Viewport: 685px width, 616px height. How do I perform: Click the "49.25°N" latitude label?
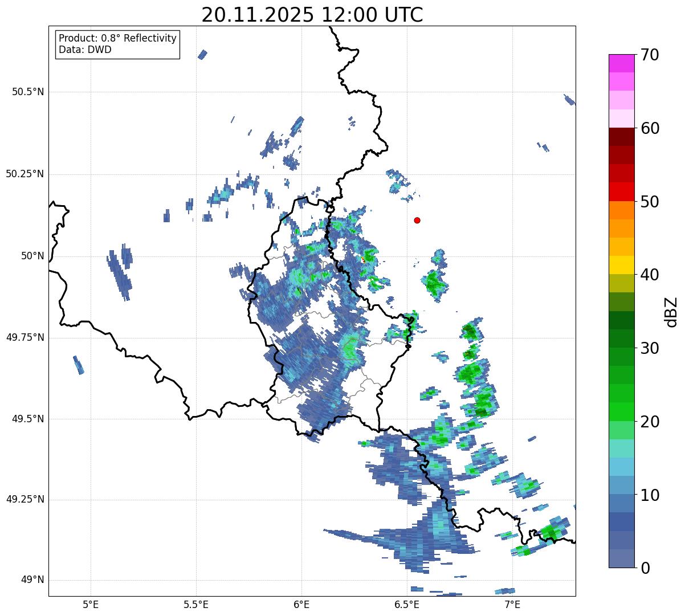[25, 500]
